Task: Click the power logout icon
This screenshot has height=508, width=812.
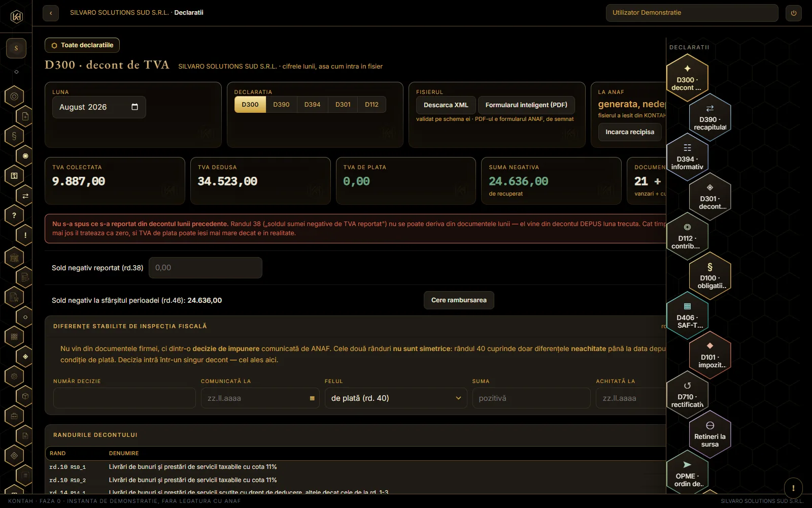Action: tap(794, 13)
